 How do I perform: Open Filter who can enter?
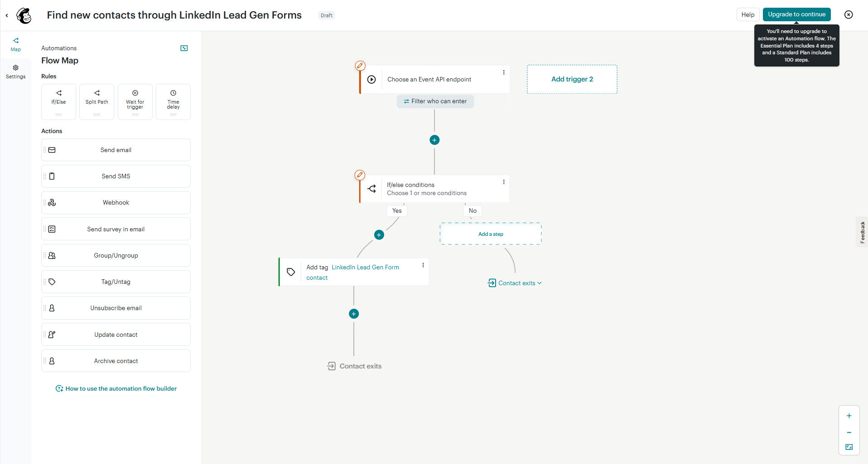point(435,101)
